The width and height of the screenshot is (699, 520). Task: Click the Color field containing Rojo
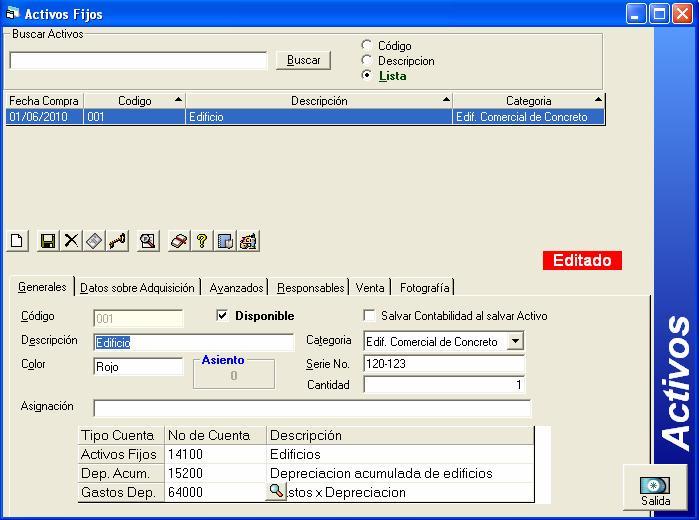click(138, 367)
